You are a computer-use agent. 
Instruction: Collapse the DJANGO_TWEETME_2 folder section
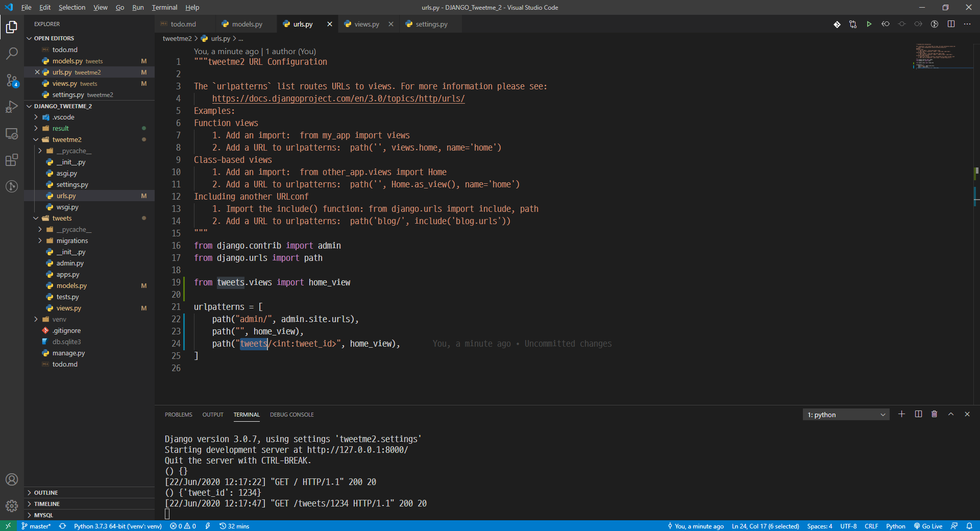pos(89,106)
